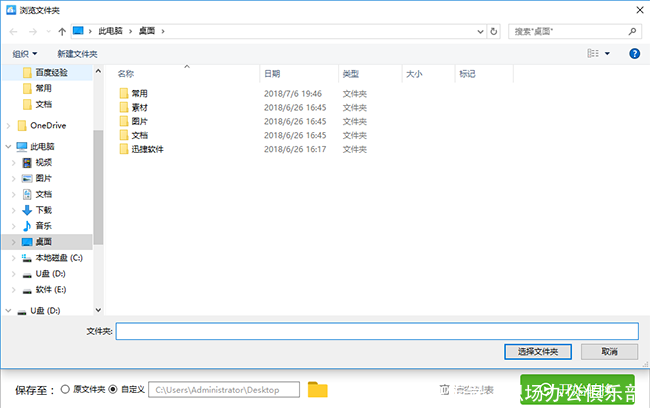Sort by 标记 column header
Screen dimensions: 650x408
coord(467,74)
